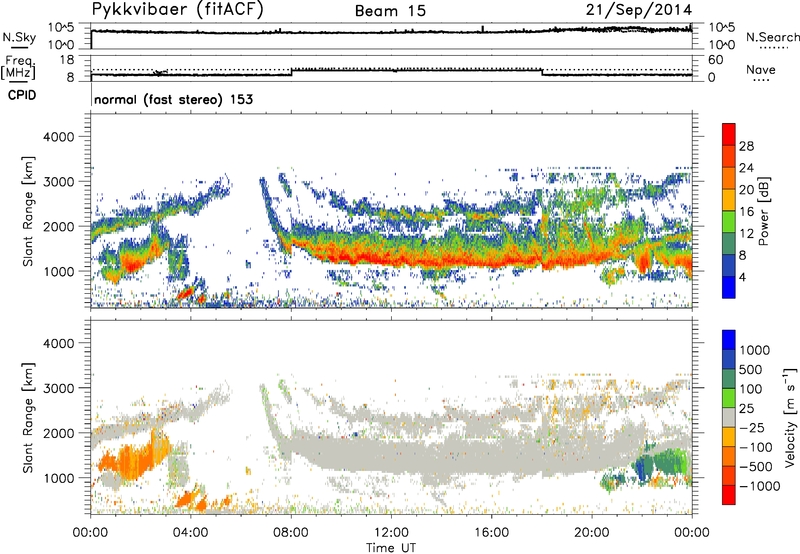800x554 pixels.
Task: Click the '16' tick on the Power colorbar
Action: pyautogui.click(x=746, y=212)
